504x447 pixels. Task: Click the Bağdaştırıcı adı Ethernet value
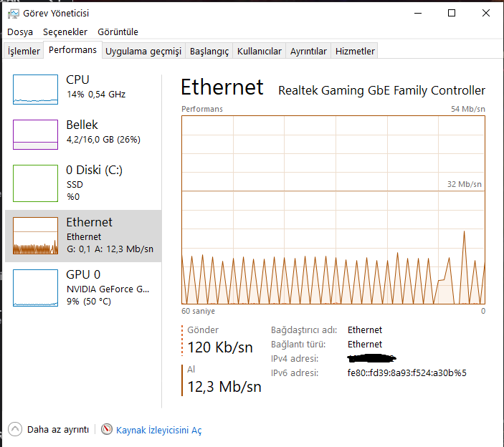pyautogui.click(x=365, y=330)
